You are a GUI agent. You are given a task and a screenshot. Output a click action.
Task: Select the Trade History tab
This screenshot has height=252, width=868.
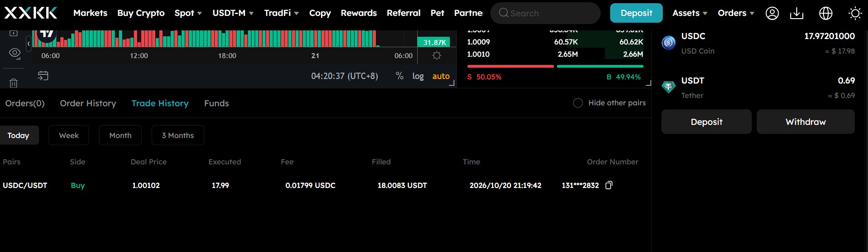[x=160, y=104]
